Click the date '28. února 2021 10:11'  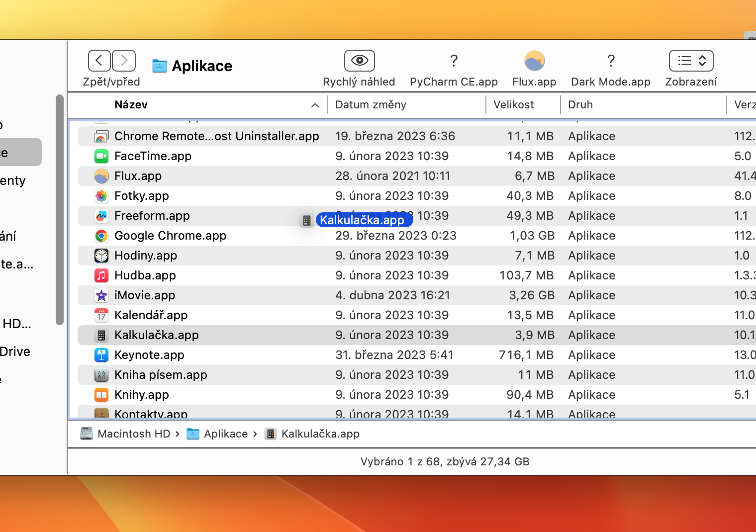point(392,176)
